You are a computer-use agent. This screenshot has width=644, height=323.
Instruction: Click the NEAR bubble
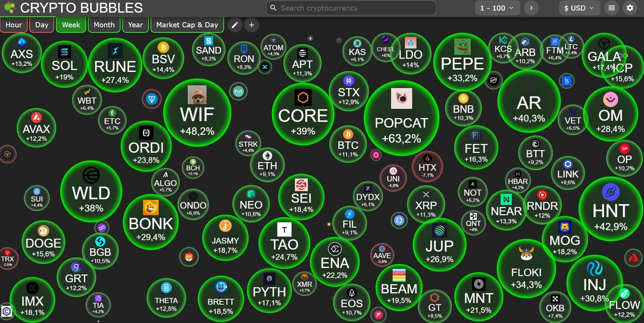506,210
